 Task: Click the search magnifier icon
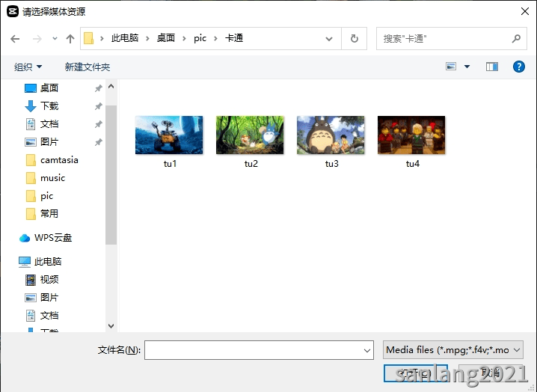point(516,38)
